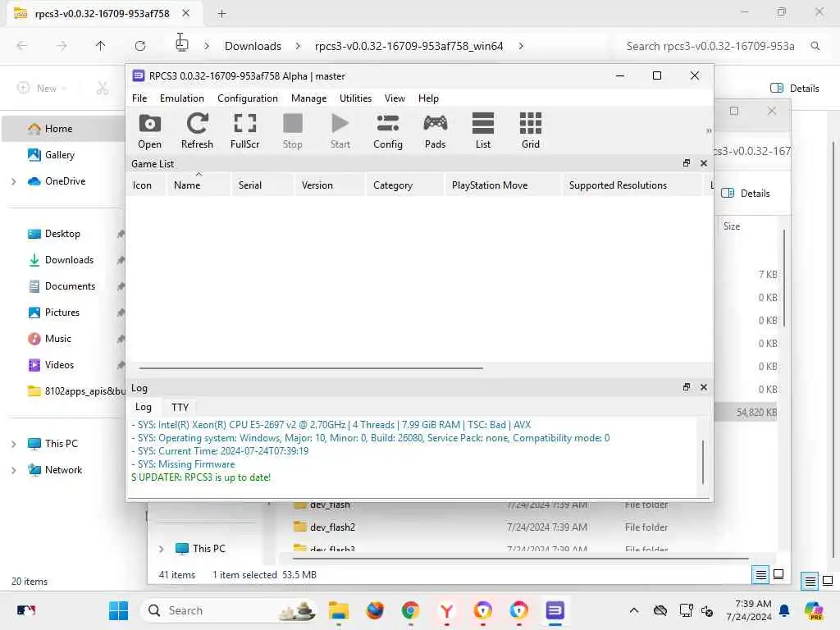Open Documents in quick access
This screenshot has height=630, width=840.
pos(70,286)
